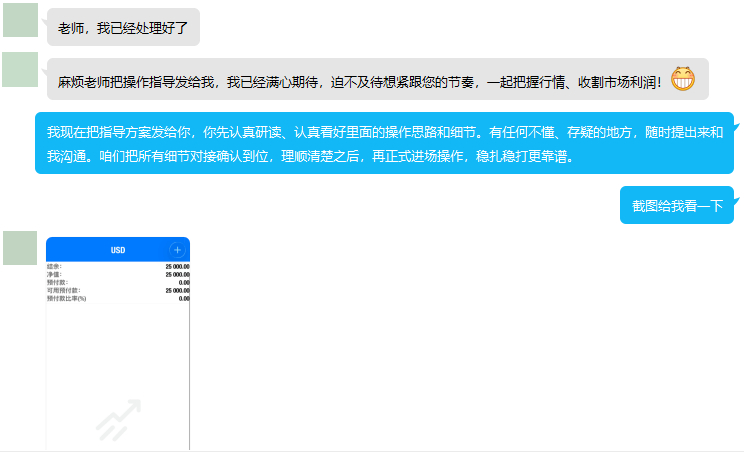
Task: Select the blue message '截图给我看一下'
Action: 677,205
